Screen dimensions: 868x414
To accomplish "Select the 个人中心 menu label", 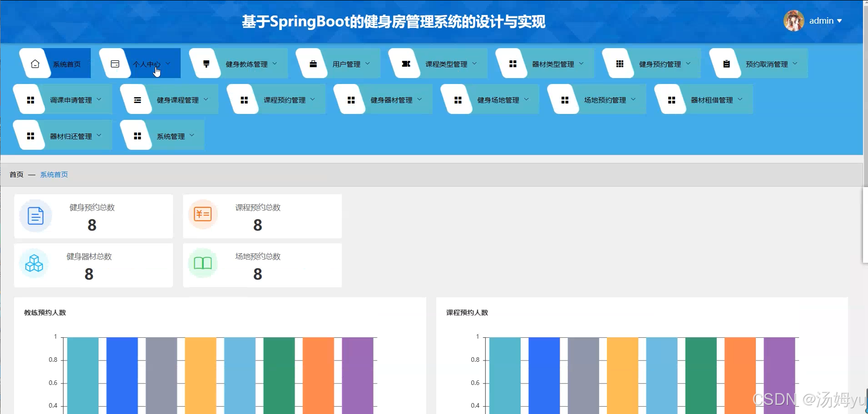I will tap(147, 64).
